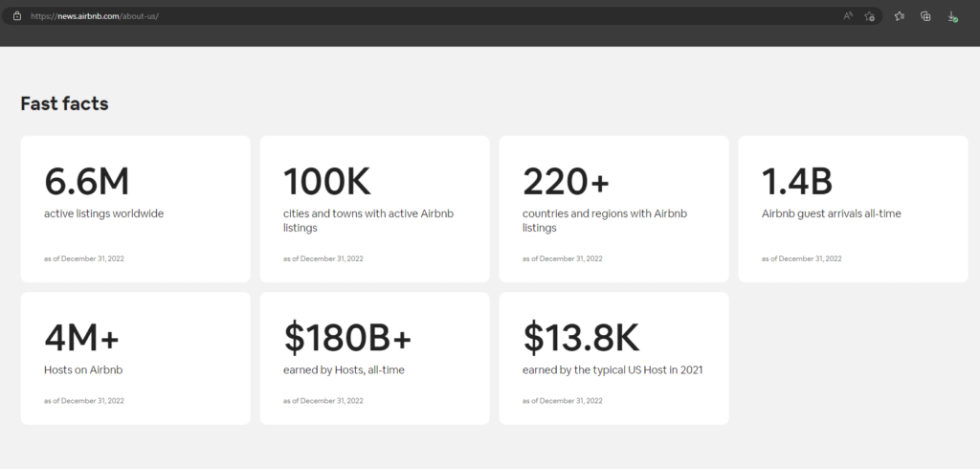
Task: Open the Favorites list icon
Action: [900, 15]
